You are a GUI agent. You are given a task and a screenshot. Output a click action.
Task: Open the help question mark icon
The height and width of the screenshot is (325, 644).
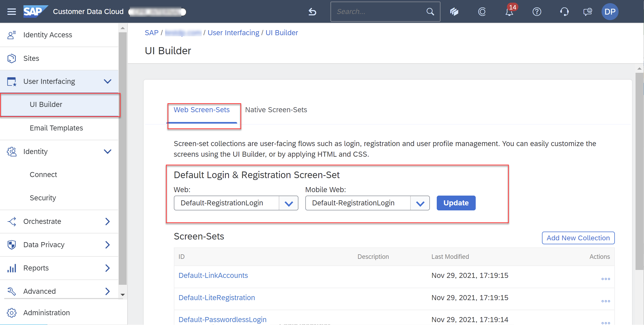[537, 12]
